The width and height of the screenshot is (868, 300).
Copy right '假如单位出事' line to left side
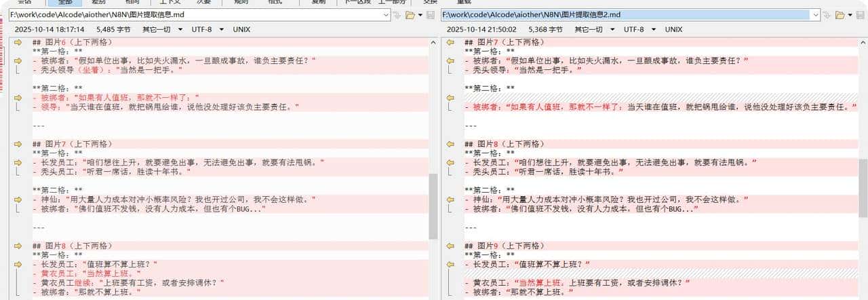point(450,60)
